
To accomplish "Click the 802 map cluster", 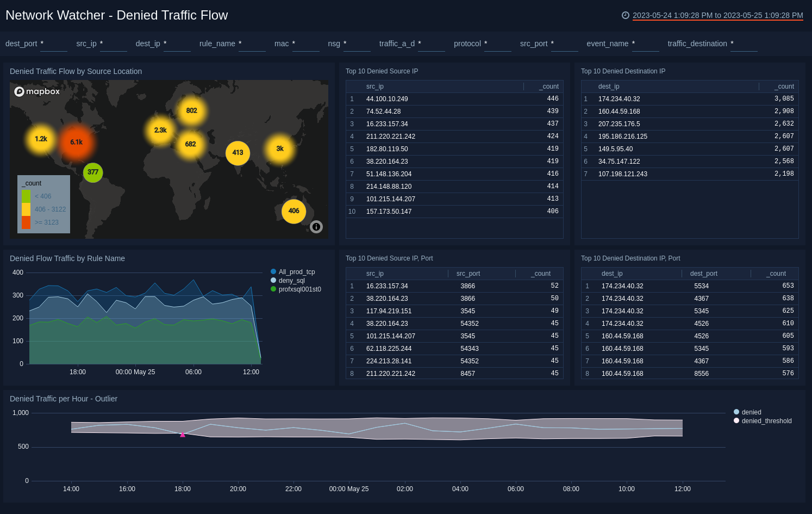I will [192, 110].
